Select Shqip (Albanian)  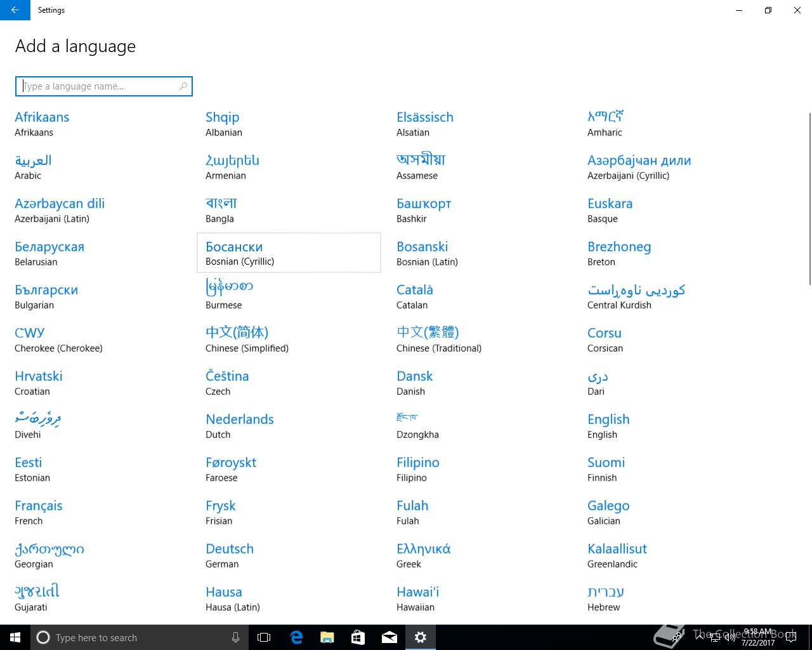(289, 123)
